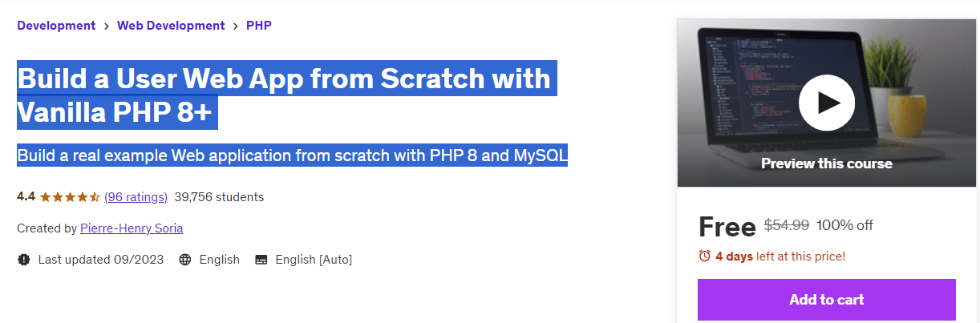Click the Last updated badge icon
This screenshot has height=323, width=980.
24,260
